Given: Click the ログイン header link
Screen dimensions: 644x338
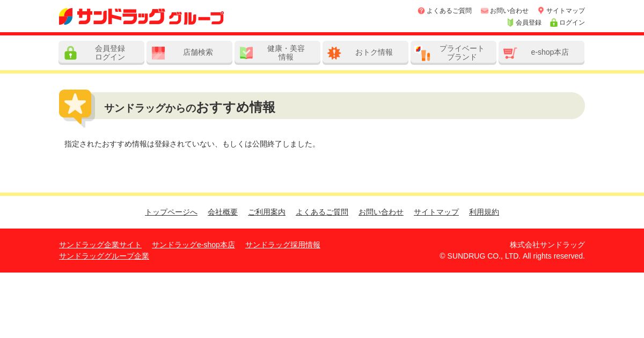Looking at the screenshot, I should [x=572, y=23].
